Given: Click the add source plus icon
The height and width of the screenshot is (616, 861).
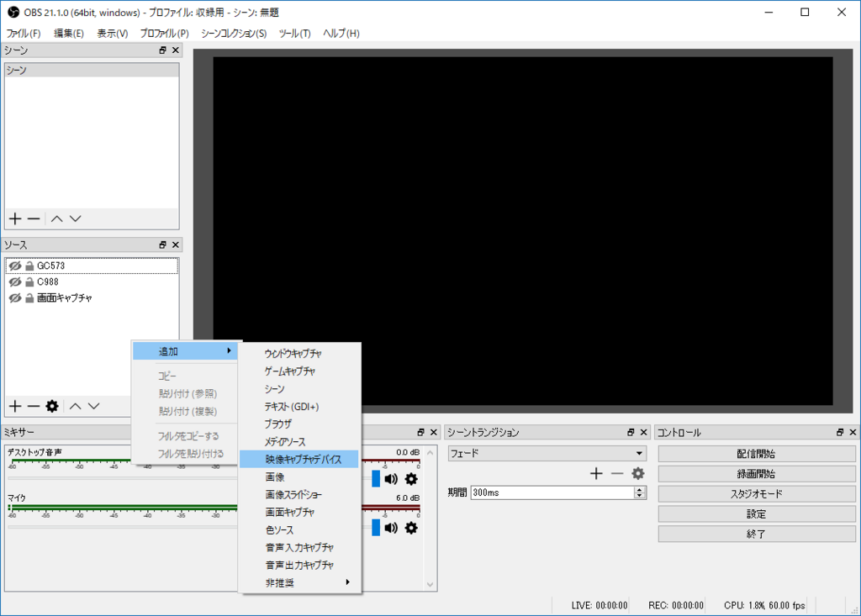Looking at the screenshot, I should [x=14, y=406].
